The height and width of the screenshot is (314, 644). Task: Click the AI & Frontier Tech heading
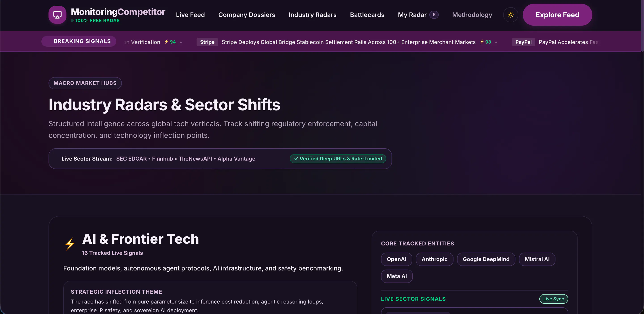coord(140,239)
